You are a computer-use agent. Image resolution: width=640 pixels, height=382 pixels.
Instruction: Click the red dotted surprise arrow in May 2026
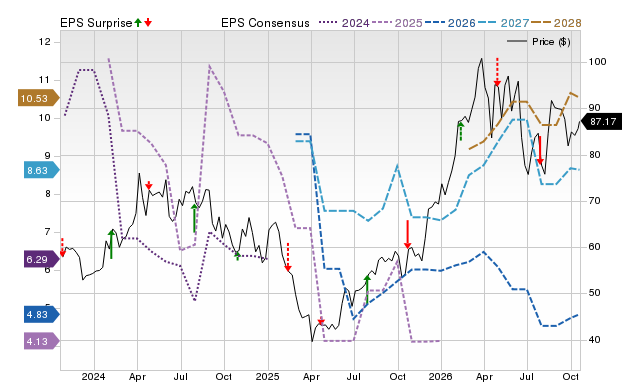497,72
